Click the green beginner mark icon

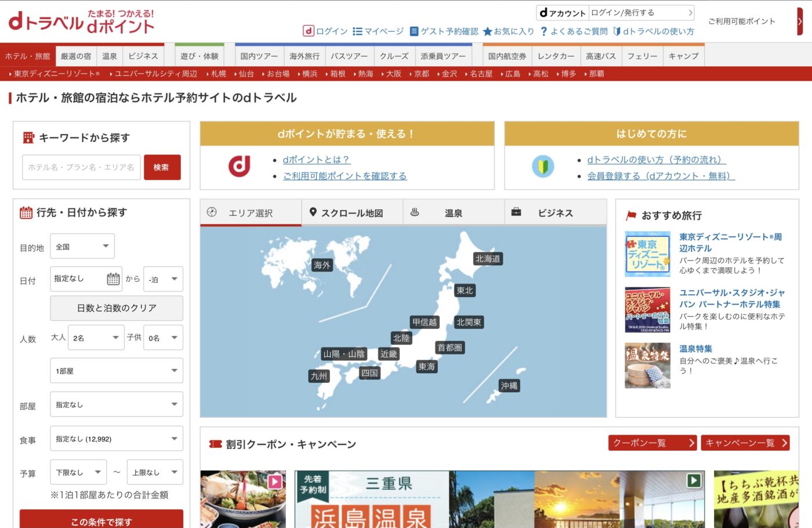(543, 167)
